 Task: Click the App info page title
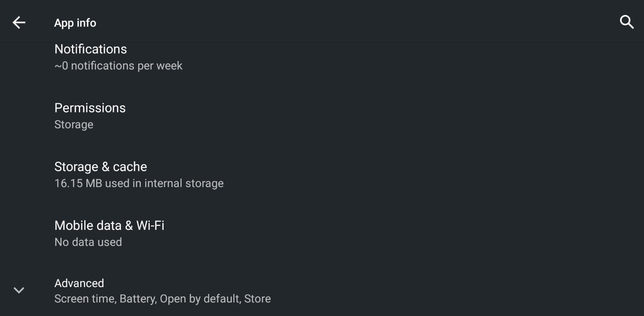(x=75, y=23)
